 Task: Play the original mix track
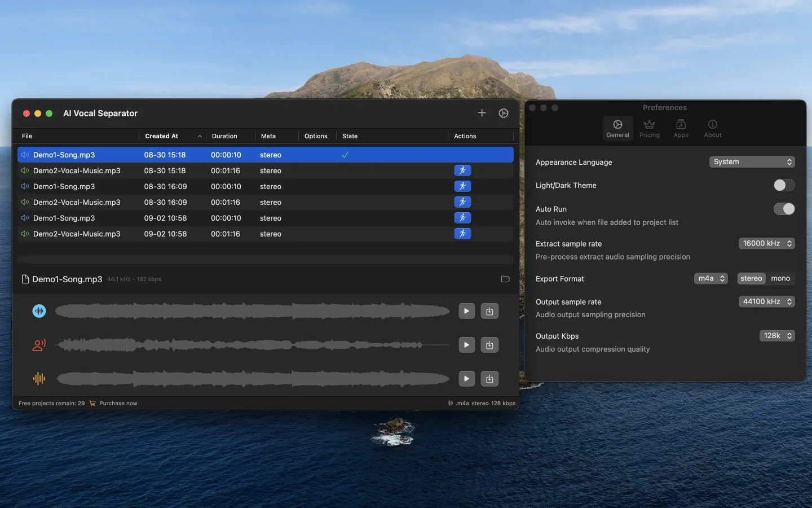tap(466, 311)
